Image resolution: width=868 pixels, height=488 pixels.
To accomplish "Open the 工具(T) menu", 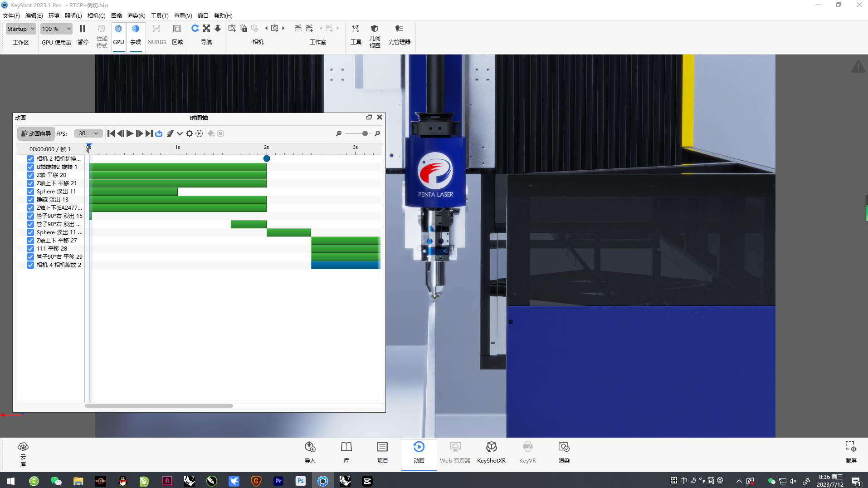I will [x=160, y=15].
